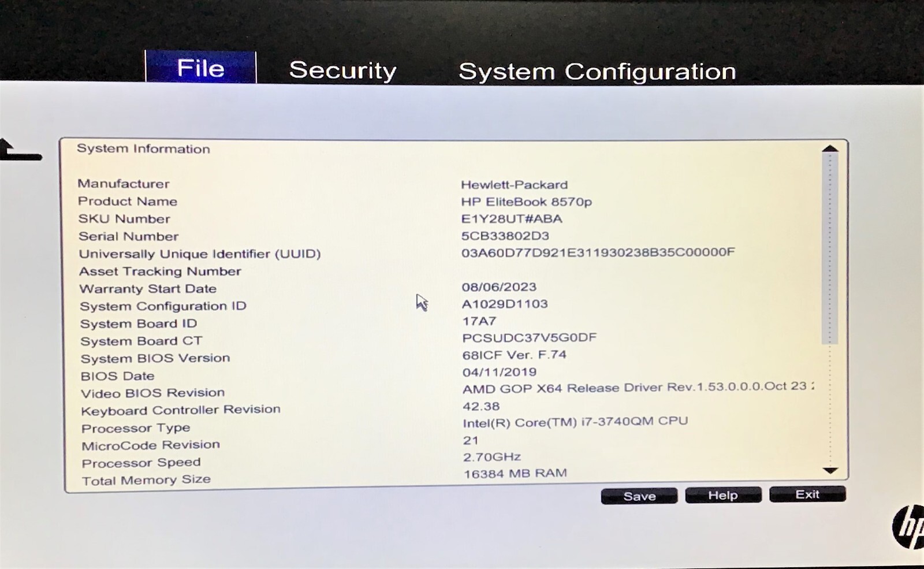Click the Product Name label

tap(128, 201)
